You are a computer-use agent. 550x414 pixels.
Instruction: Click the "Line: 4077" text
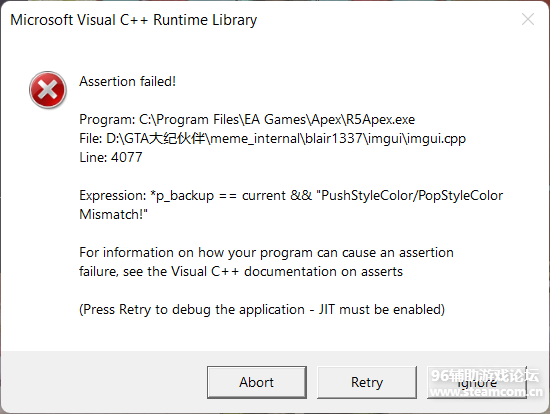111,157
